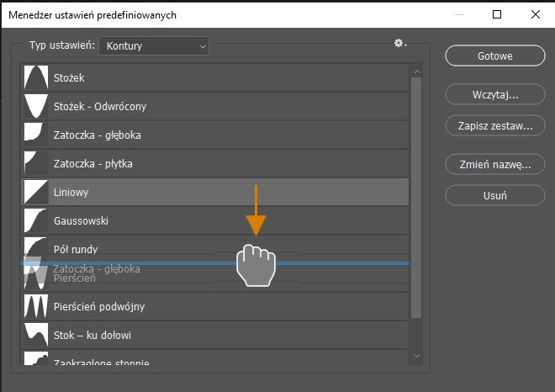Select the Stożek - Odwrócony contour thumbnail
Screen dimensions: 555x392
[36, 106]
